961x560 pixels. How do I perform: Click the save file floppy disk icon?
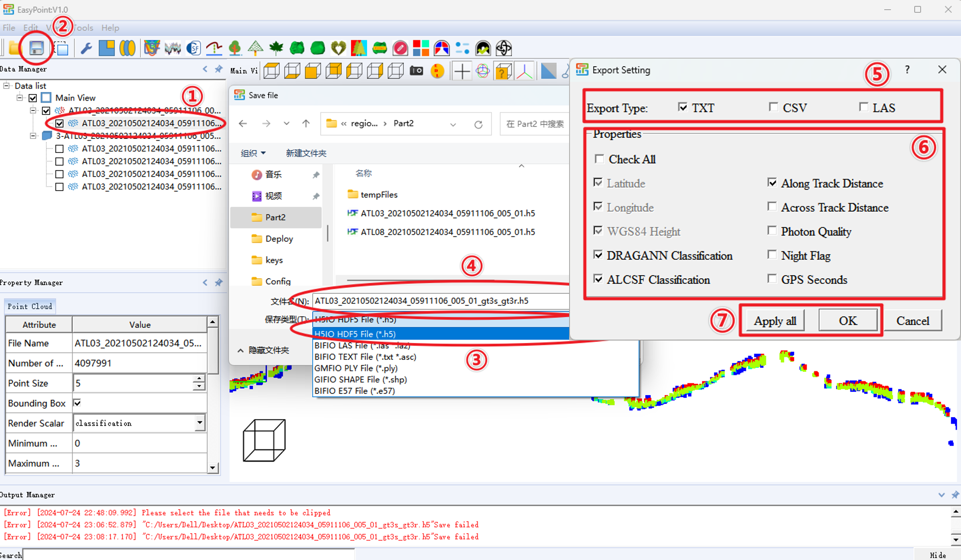tap(36, 48)
